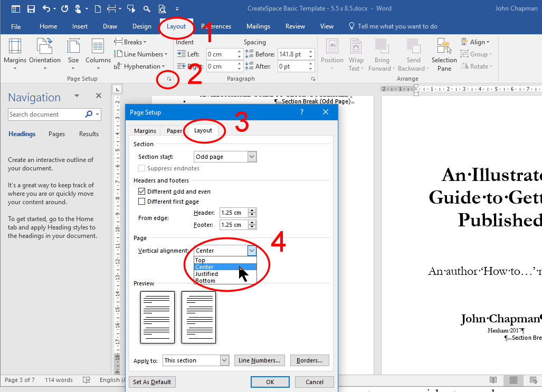Click the Undo arrow icon
This screenshot has width=542, height=392.
coord(46,8)
